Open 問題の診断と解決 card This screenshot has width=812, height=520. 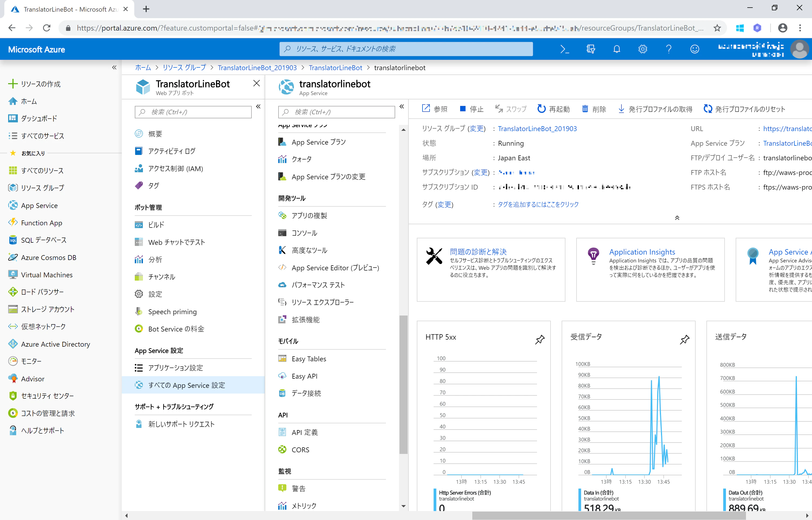(491, 269)
